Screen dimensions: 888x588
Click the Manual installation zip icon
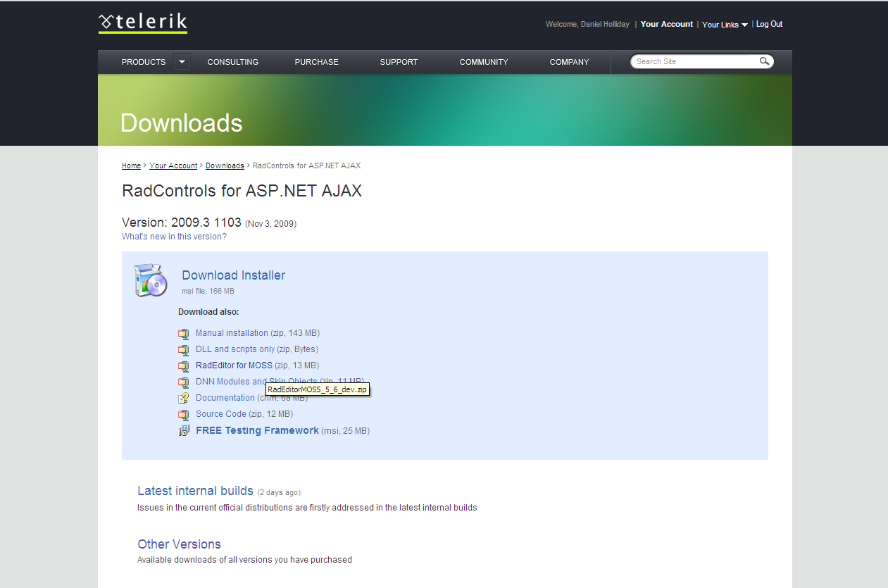184,333
